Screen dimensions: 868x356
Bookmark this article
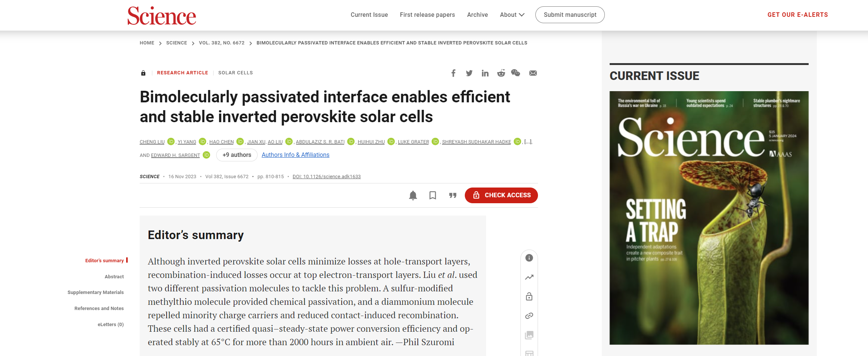click(433, 195)
